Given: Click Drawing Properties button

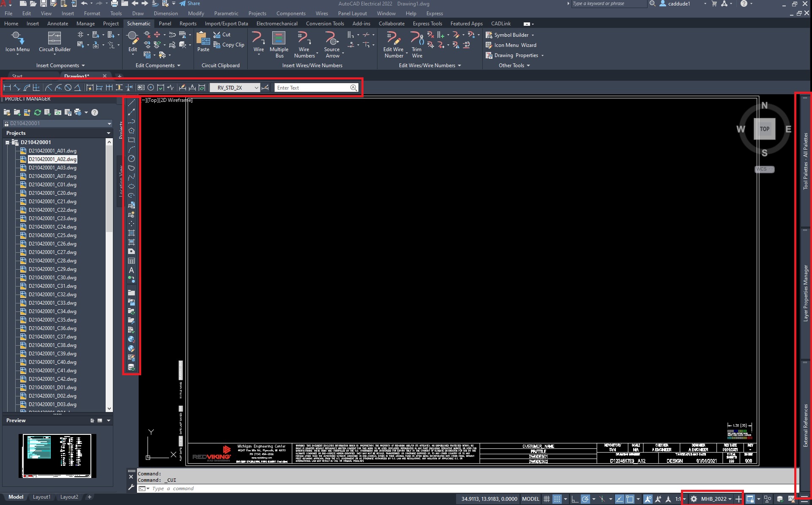Looking at the screenshot, I should click(x=515, y=55).
